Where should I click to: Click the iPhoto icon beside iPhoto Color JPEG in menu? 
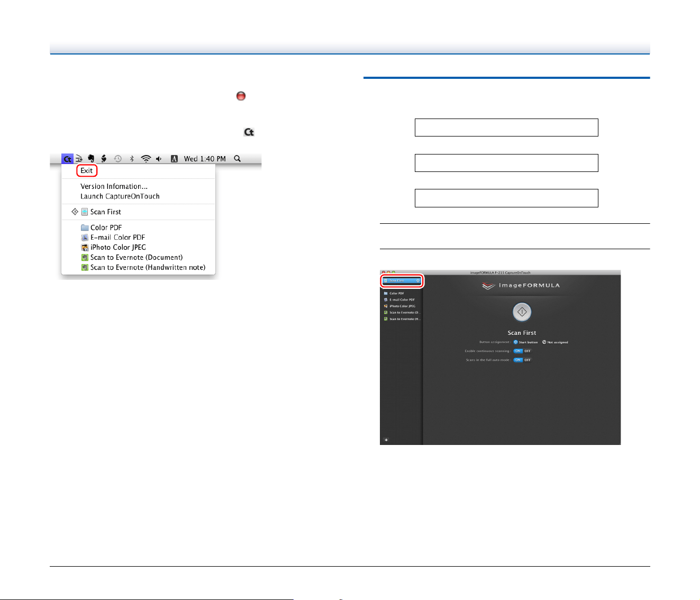(x=85, y=248)
